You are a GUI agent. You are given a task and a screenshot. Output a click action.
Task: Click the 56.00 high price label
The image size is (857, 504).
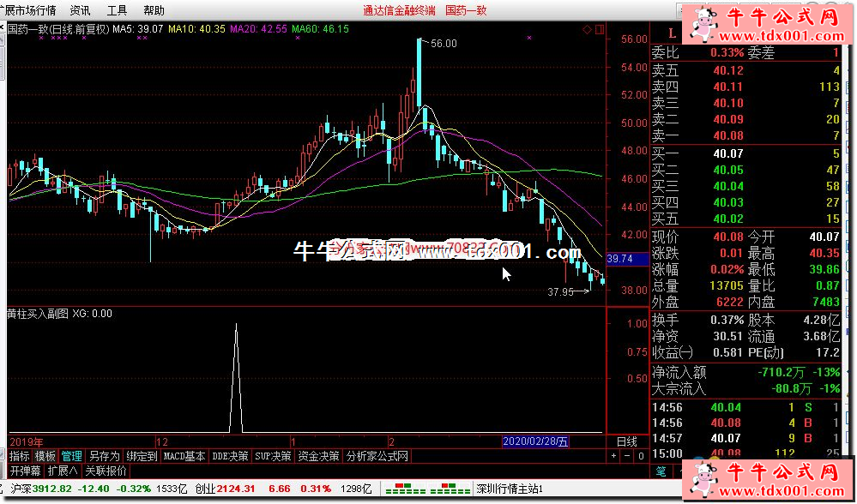point(444,44)
